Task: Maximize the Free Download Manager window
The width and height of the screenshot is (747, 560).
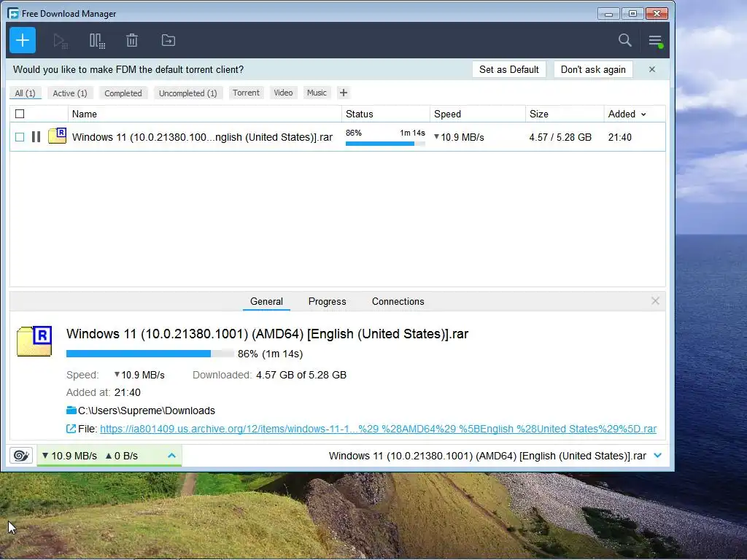Action: tap(632, 13)
